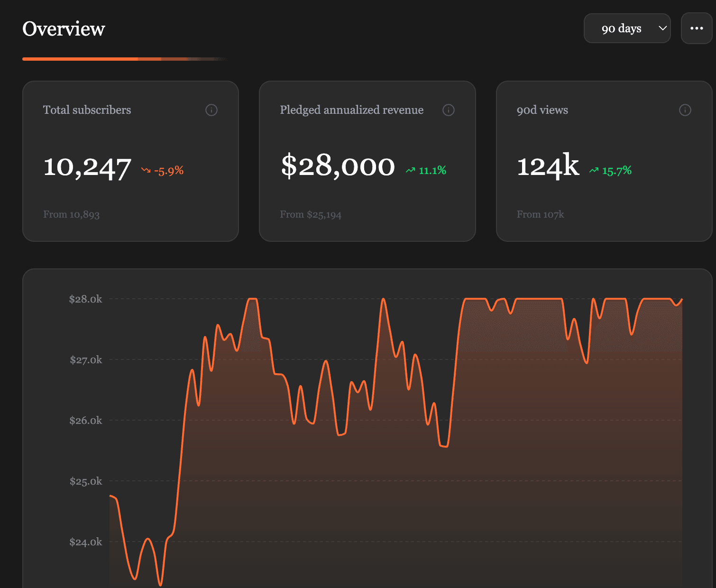Click the green upward arrow beside 11.1%
This screenshot has height=588, width=716.
coord(411,169)
